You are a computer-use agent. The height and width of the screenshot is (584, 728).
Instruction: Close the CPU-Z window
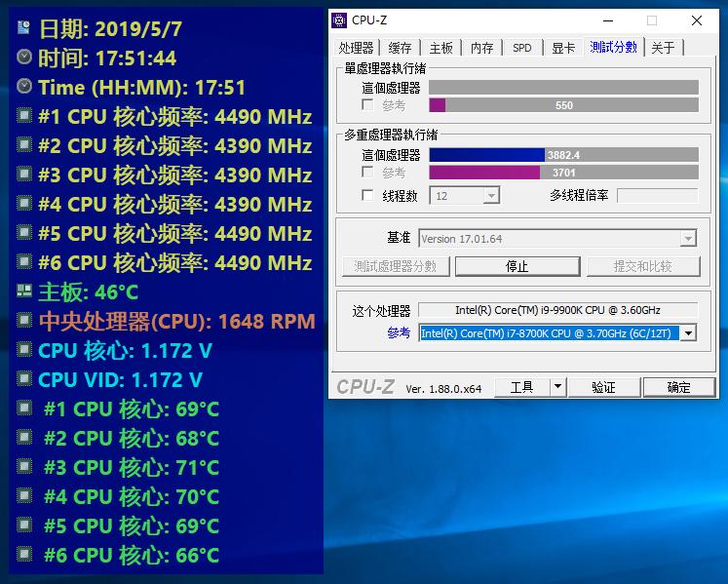click(x=697, y=20)
